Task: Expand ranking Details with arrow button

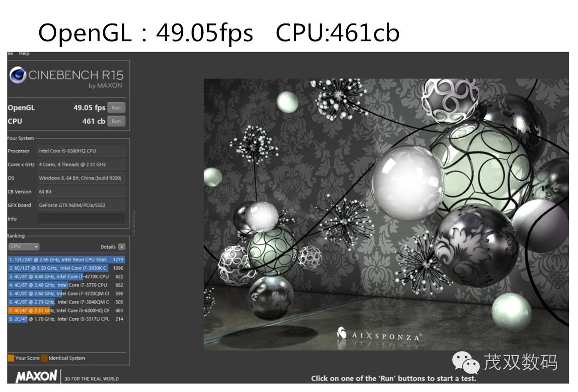Action: click(122, 246)
